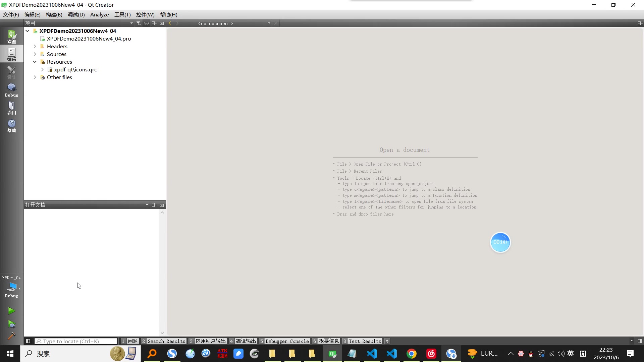Open the kit selector monitor icon
Image resolution: width=644 pixels, height=362 pixels.
point(12,287)
